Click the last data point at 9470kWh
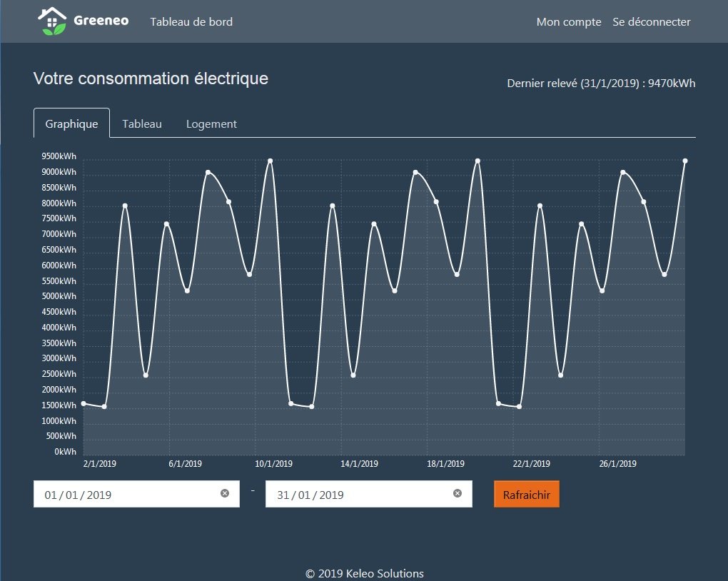 tap(685, 161)
